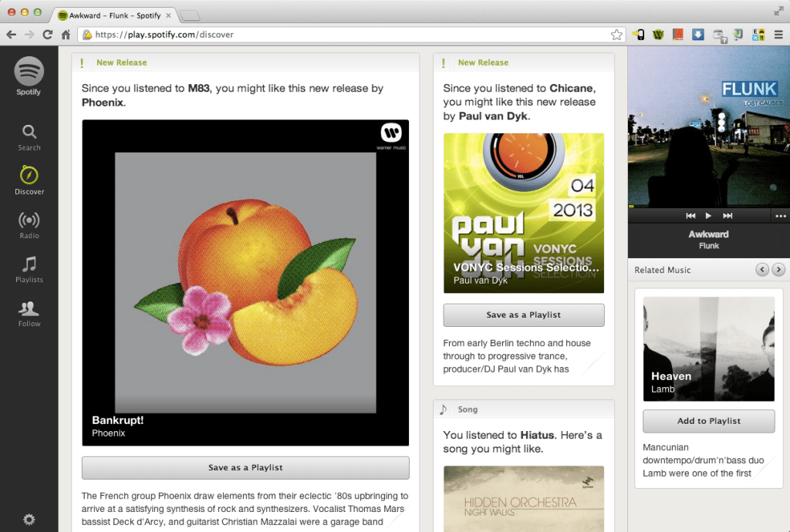Add Lamb's Heaven to a playlist
790x532 pixels.
pyautogui.click(x=708, y=421)
